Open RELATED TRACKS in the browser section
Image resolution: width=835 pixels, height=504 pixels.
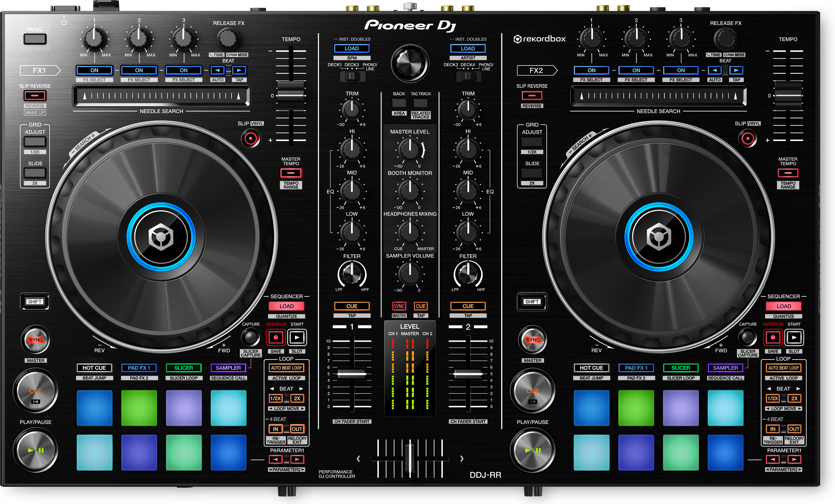(x=421, y=115)
